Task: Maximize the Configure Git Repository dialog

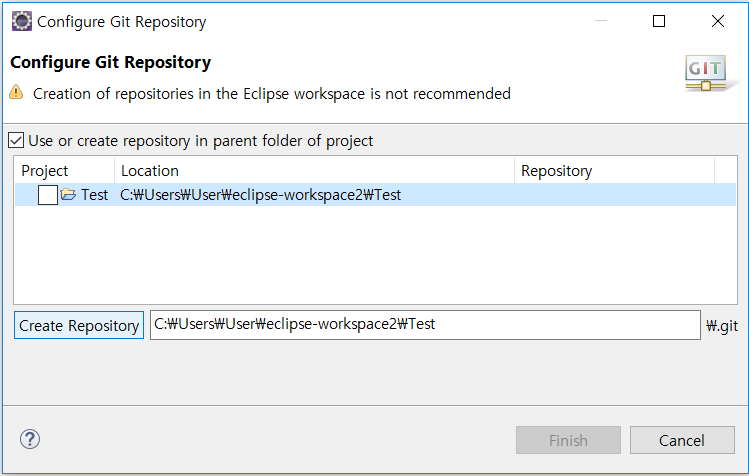Action: [x=659, y=21]
